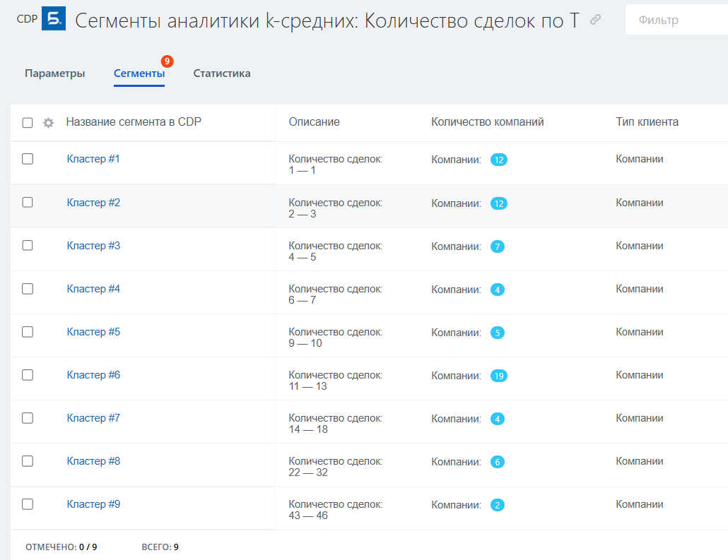The image size is (728, 560).
Task: Click description Количество сделок: 43 — 46
Action: coord(336,510)
